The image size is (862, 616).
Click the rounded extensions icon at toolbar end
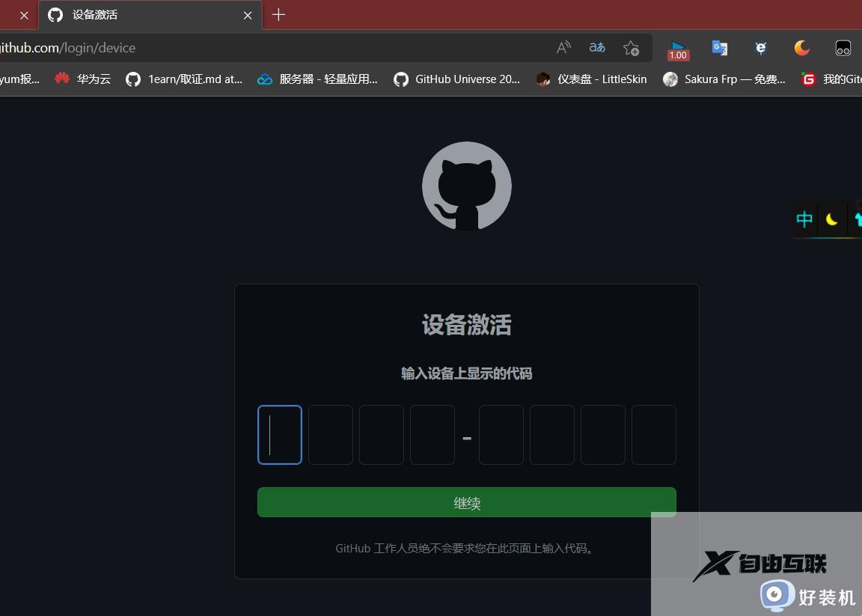pos(843,48)
